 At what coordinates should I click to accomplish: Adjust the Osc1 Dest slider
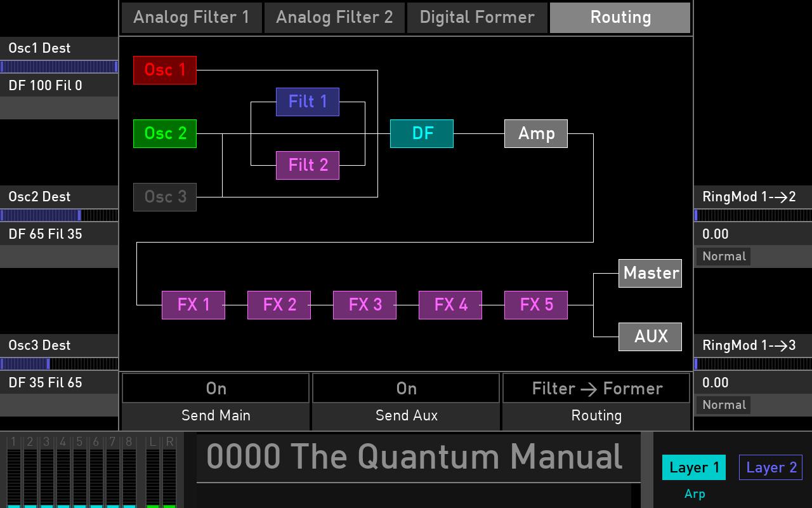[x=59, y=65]
